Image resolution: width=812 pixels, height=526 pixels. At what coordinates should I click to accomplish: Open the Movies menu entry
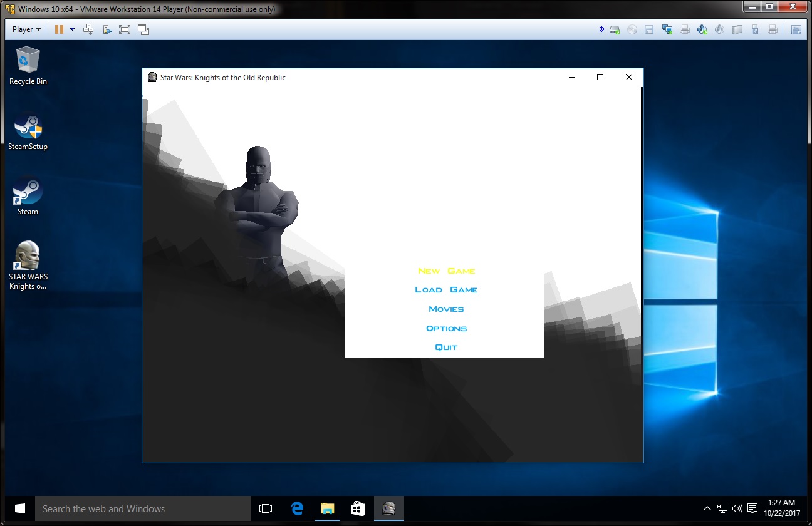point(447,309)
